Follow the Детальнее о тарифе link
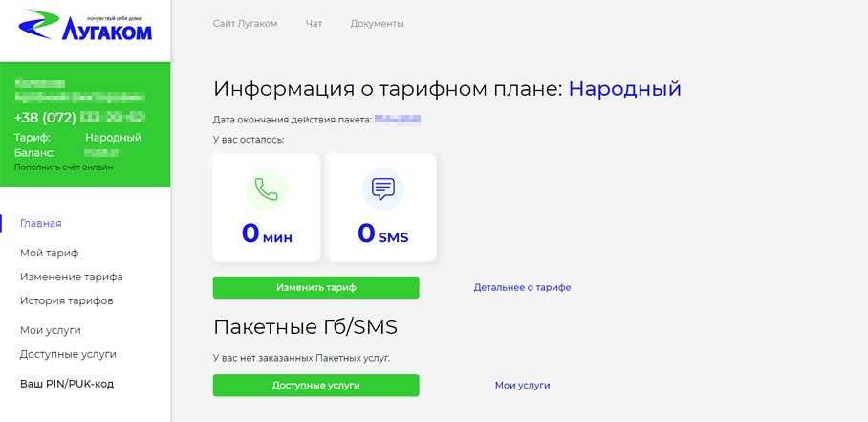Screen dimensions: 868x422 tap(522, 288)
